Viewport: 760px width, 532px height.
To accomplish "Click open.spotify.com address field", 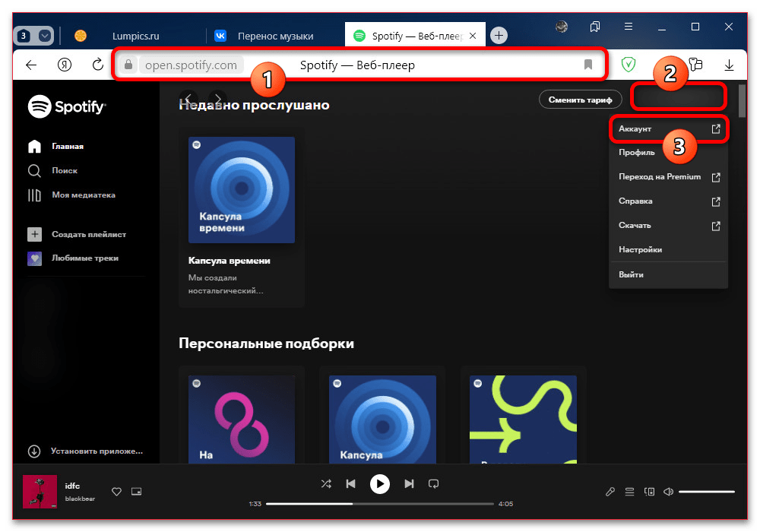I will pyautogui.click(x=191, y=65).
